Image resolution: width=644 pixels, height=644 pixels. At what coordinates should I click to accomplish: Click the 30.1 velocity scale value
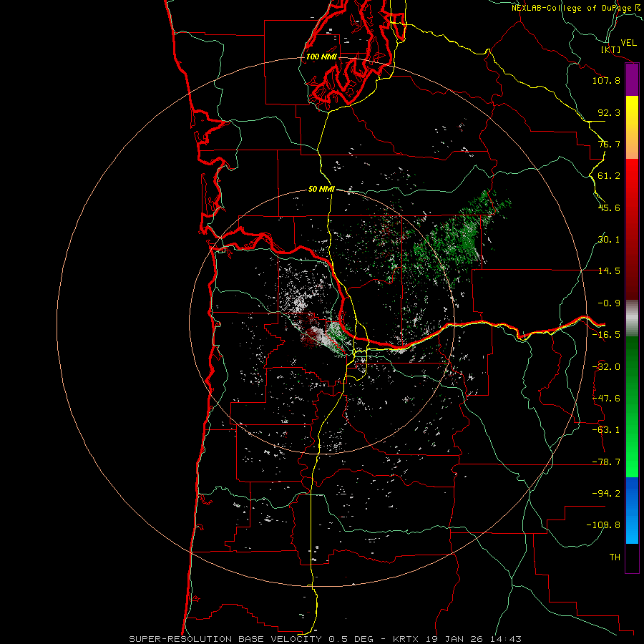[x=609, y=240]
